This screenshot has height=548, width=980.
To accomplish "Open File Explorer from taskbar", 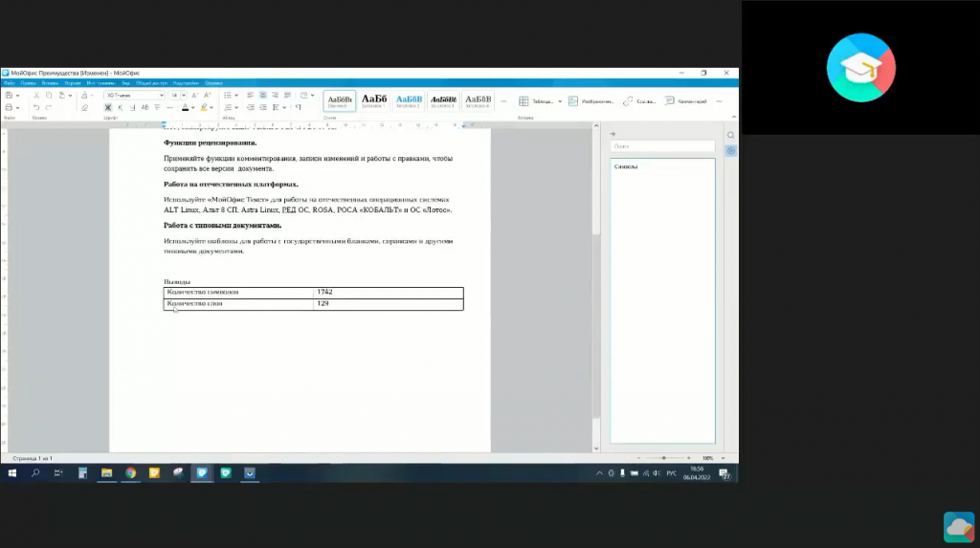I will pos(107,473).
